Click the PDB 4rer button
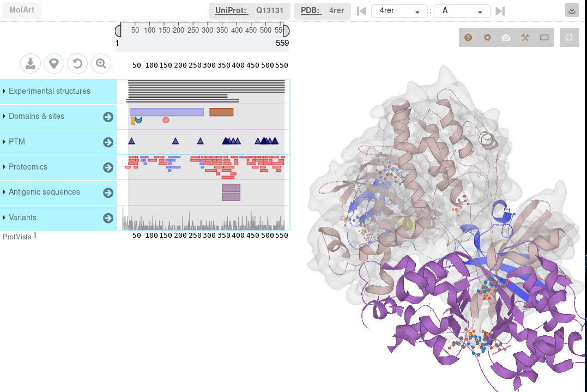Image resolution: width=587 pixels, height=392 pixels. tap(322, 10)
